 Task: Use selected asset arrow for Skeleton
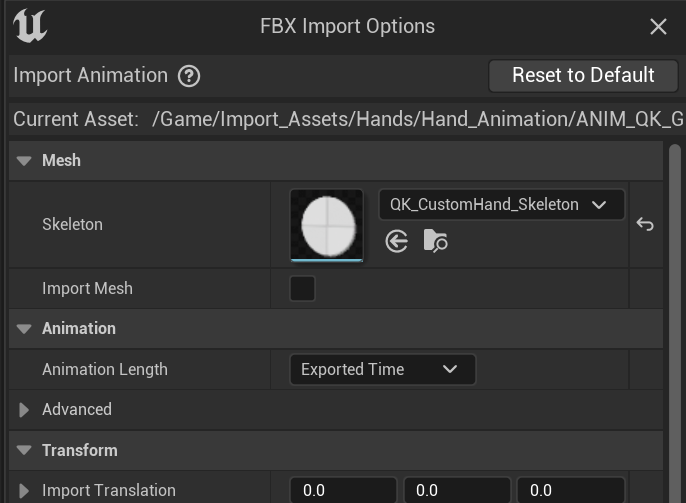click(397, 241)
